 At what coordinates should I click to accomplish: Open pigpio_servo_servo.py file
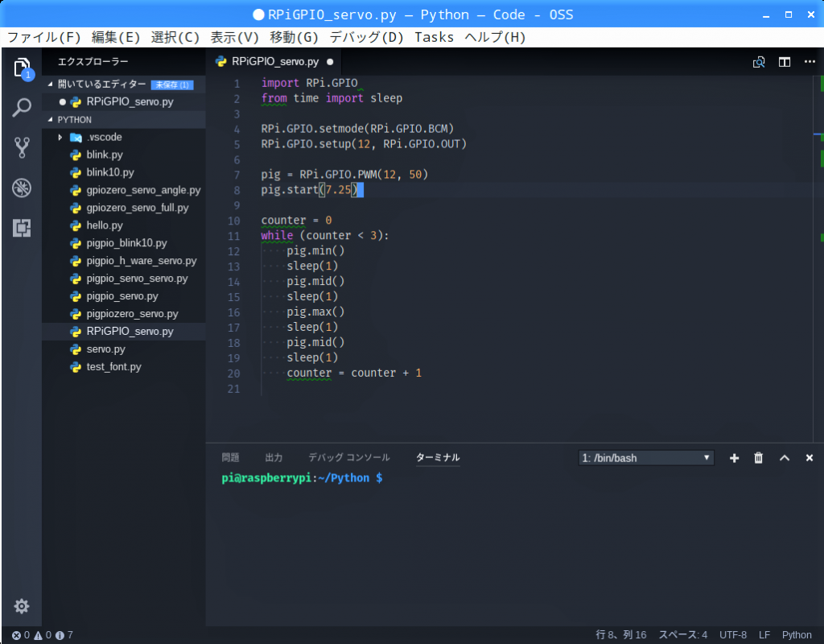[x=123, y=279]
